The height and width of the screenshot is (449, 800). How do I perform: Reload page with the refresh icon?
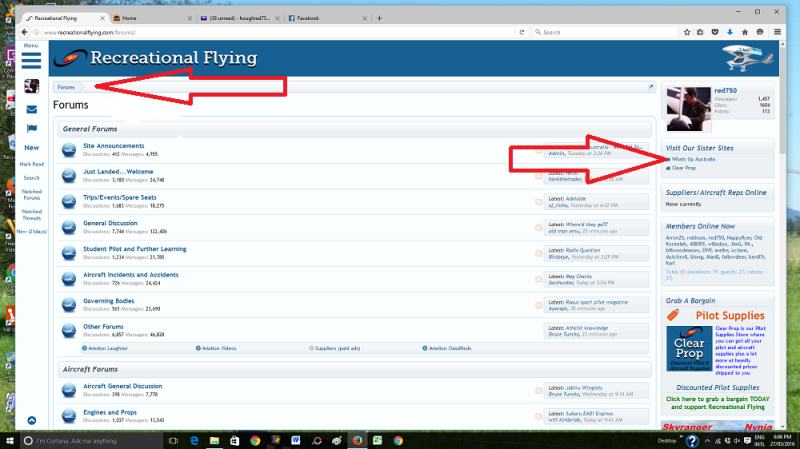point(521,32)
